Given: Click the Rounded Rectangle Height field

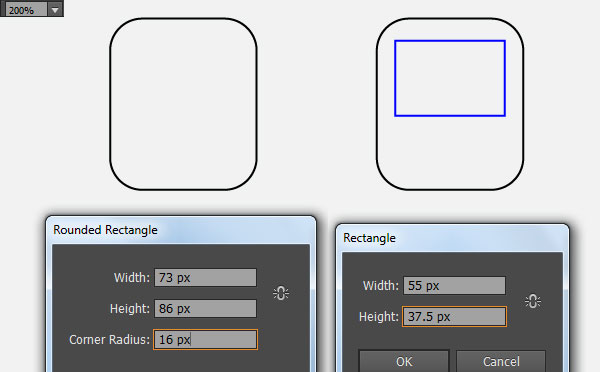Looking at the screenshot, I should [205, 308].
